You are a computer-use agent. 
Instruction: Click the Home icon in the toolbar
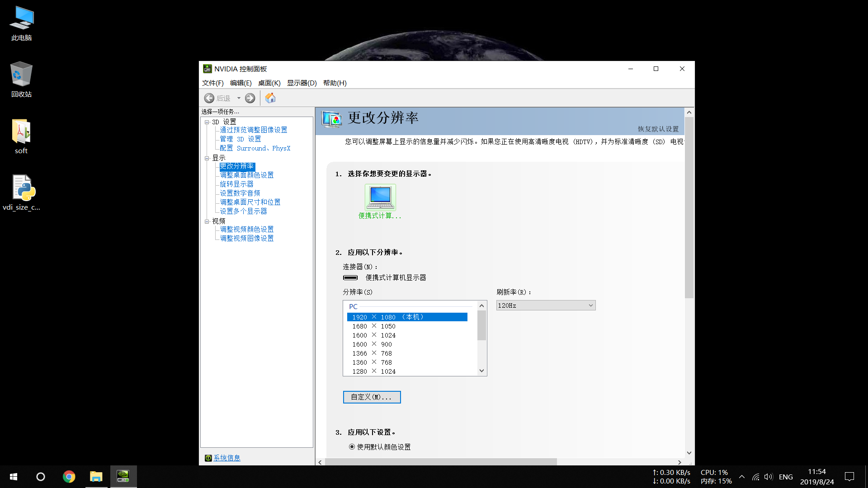coord(270,98)
